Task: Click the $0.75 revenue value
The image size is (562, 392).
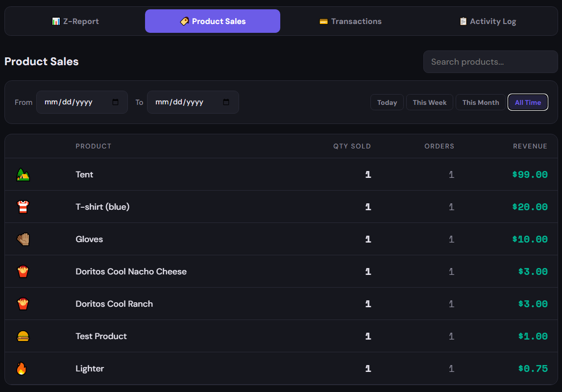Action: [x=533, y=368]
